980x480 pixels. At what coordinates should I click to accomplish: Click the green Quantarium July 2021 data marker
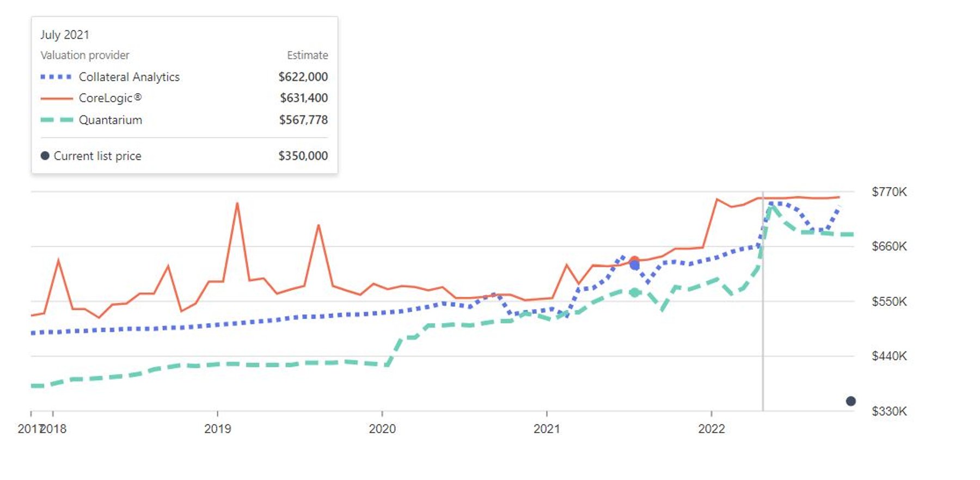634,292
